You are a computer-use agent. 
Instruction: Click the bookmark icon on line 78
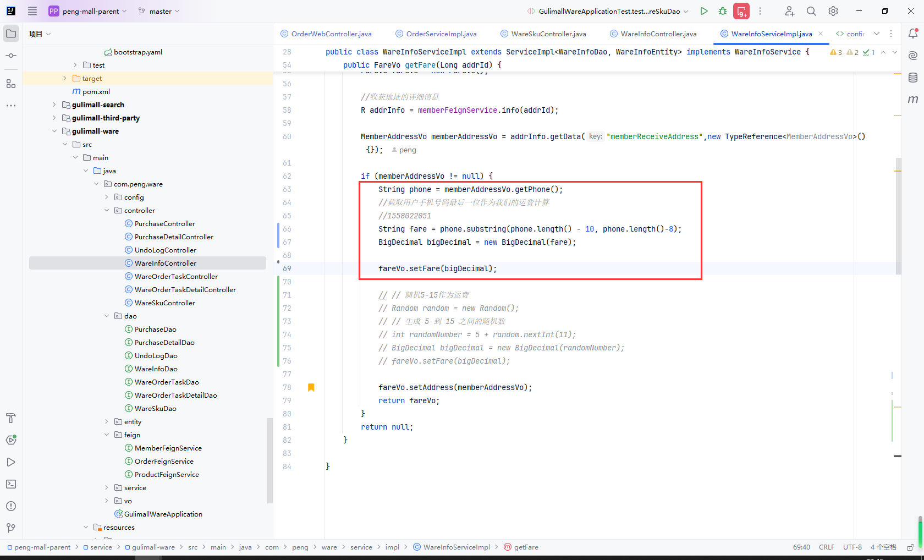(x=311, y=387)
